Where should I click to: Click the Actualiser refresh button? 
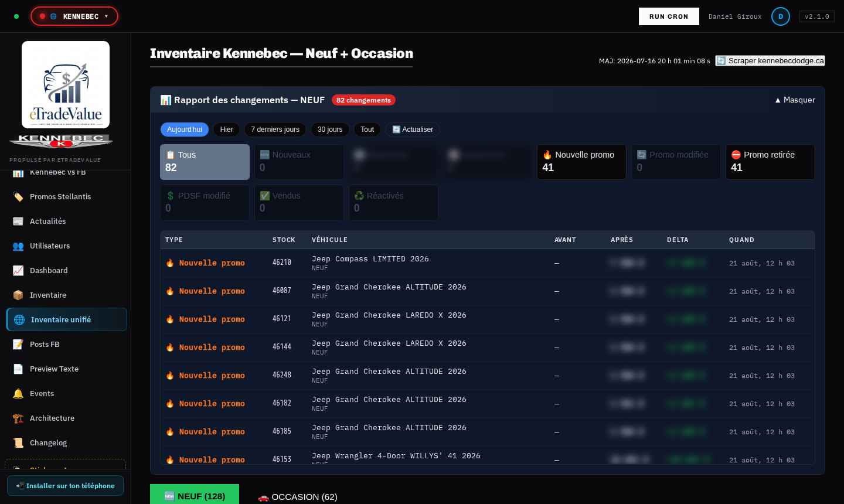[413, 130]
